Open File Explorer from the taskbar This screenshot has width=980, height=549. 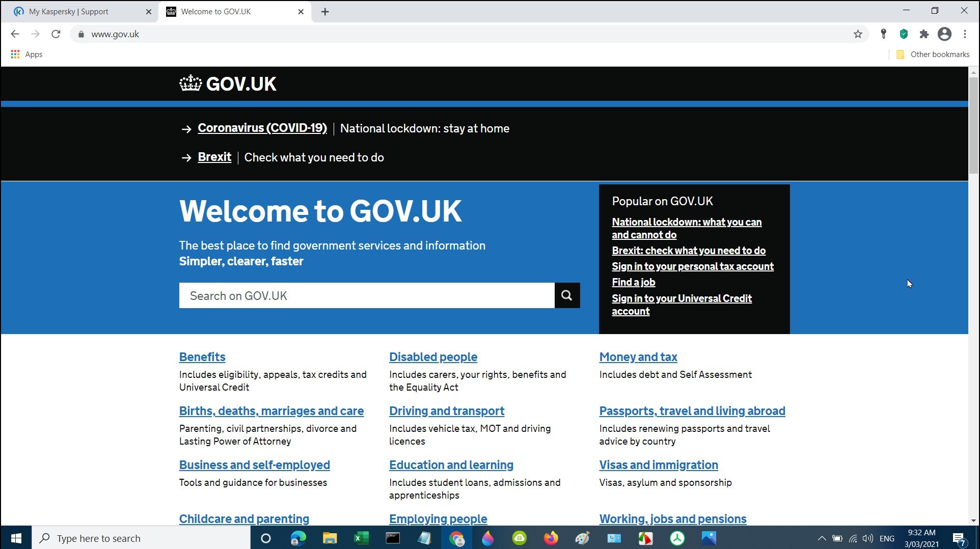(330, 538)
